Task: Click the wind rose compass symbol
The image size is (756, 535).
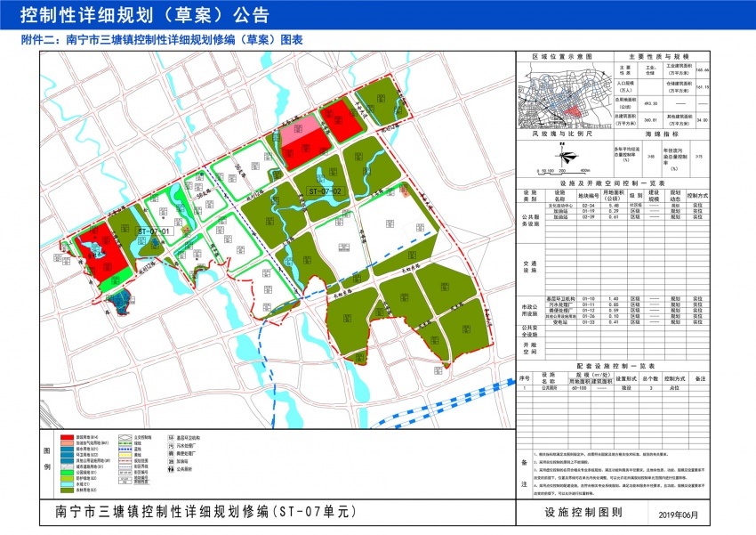Action: pos(567,156)
